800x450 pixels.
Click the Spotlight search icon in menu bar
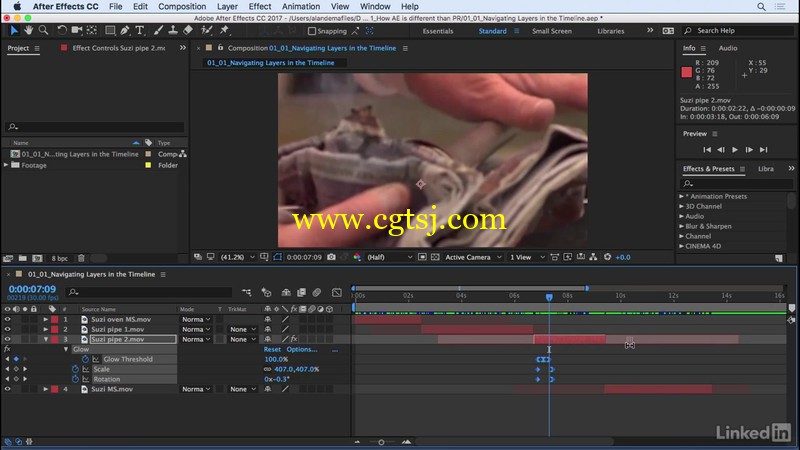761,7
